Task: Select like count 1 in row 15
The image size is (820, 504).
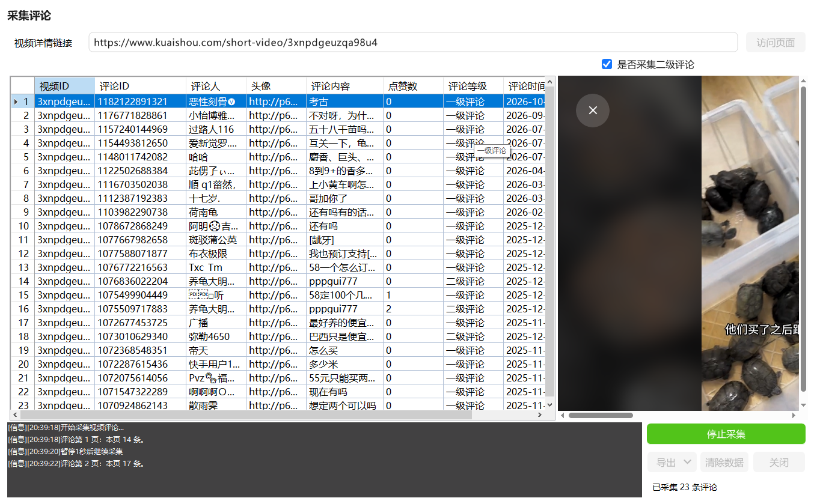Action: tap(413, 295)
